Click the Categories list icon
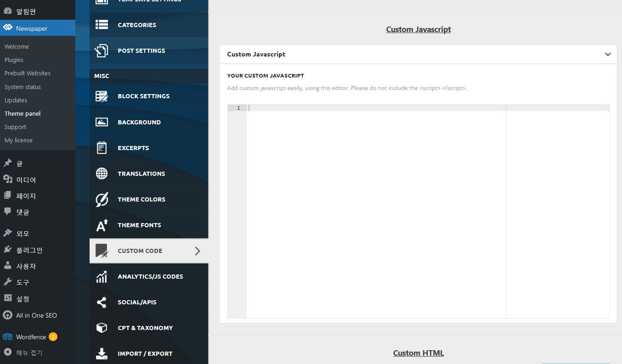 pos(102,25)
